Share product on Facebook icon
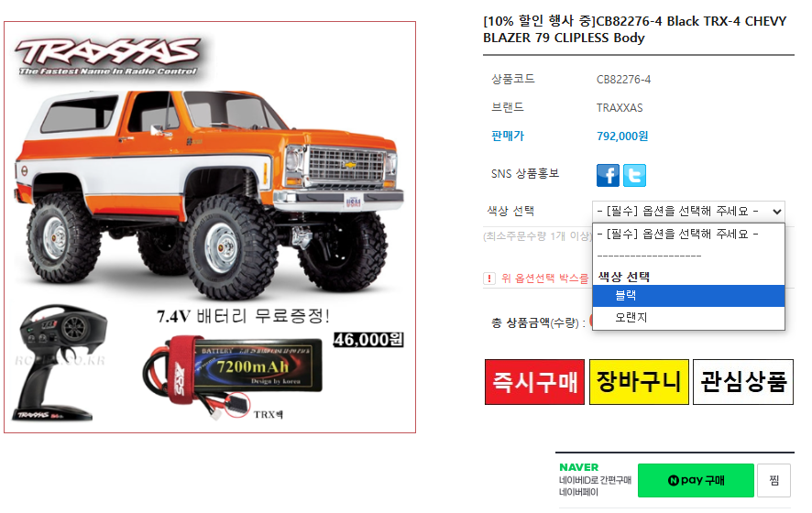Viewport: 812px width, 513px height. [608, 176]
